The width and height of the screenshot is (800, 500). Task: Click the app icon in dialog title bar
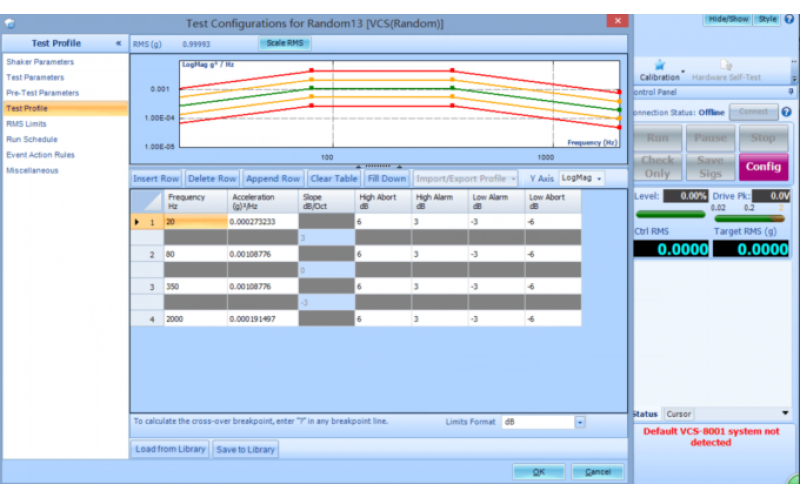click(x=10, y=22)
